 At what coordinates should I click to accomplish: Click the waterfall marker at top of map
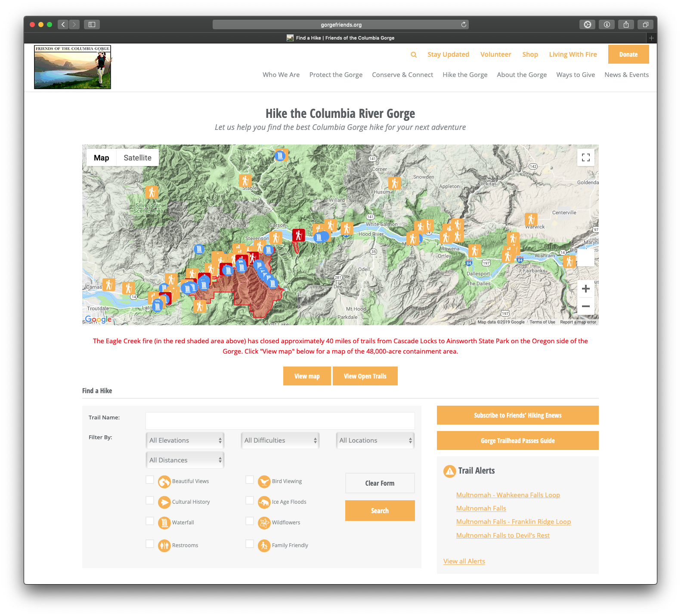(280, 155)
